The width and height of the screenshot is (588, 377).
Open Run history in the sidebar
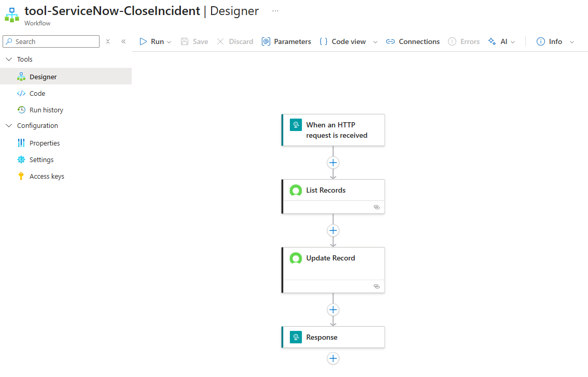point(47,110)
